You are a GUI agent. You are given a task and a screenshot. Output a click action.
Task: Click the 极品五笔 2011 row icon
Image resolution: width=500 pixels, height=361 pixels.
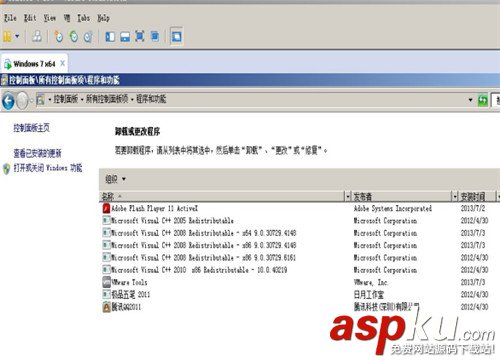pyautogui.click(x=106, y=294)
